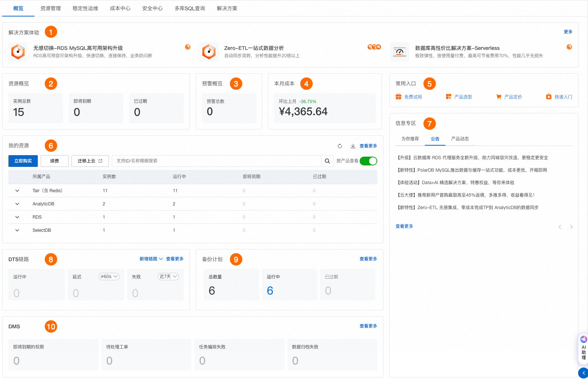Open announcement 【新特性】PolarDB MySQL推出数据与缓存一站式功能

point(471,170)
